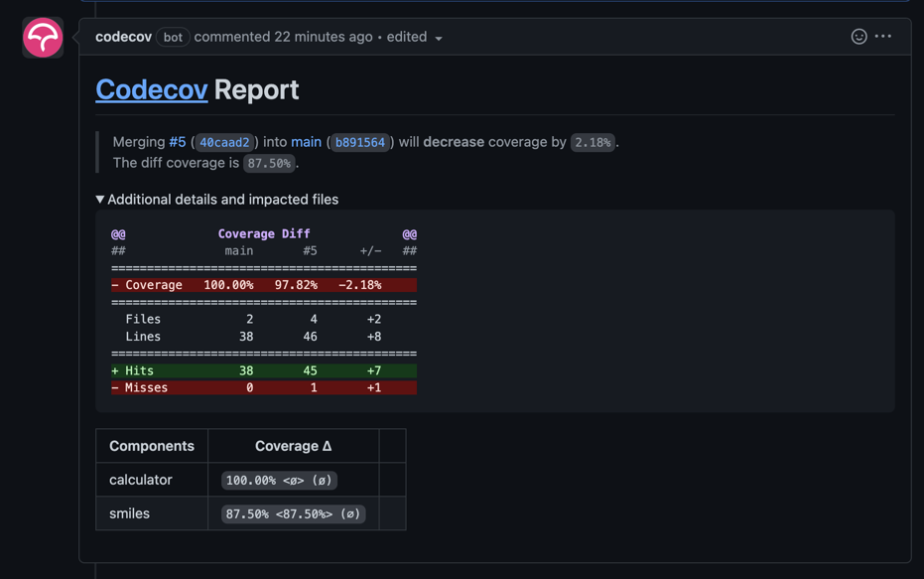Click the Misses row label

(146, 387)
